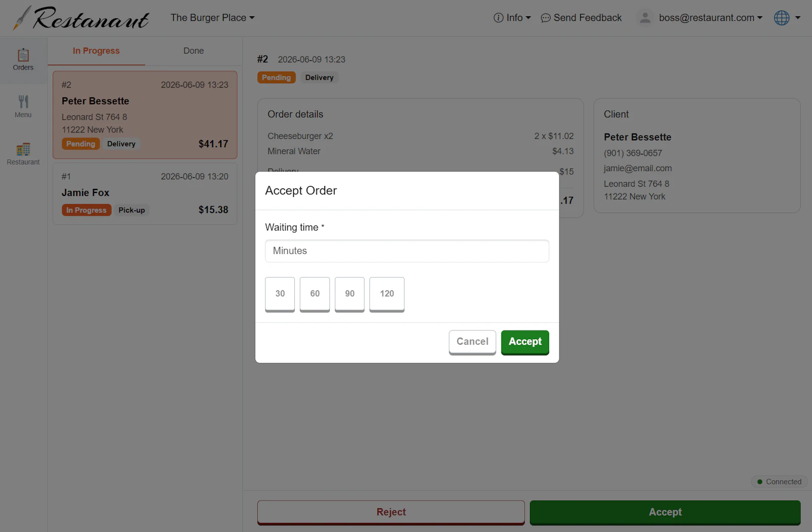This screenshot has height=532, width=812.
Task: Click the Reject button at bottom
Action: tap(391, 512)
